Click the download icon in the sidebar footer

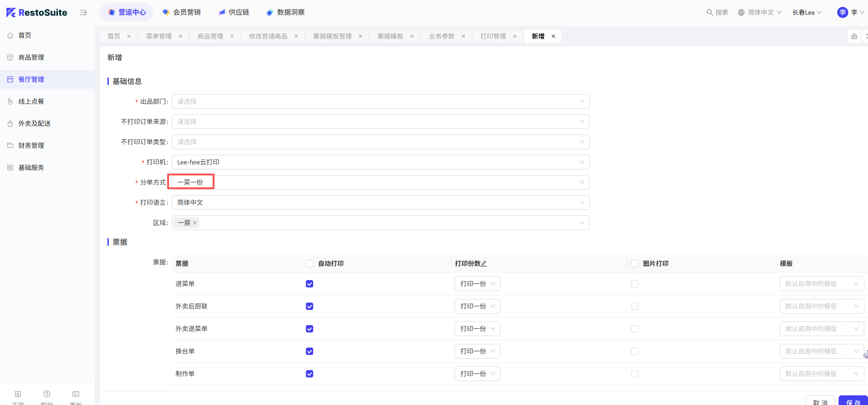pyautogui.click(x=18, y=394)
